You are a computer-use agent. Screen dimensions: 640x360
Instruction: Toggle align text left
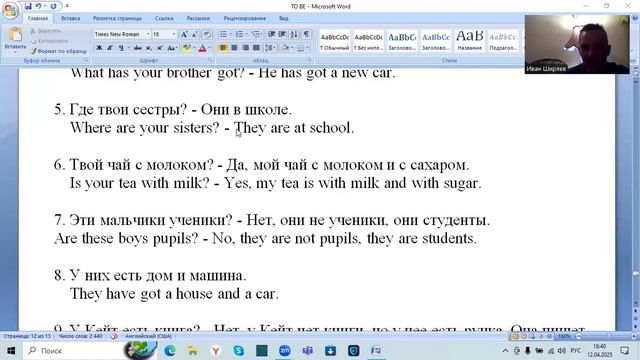tap(223, 48)
